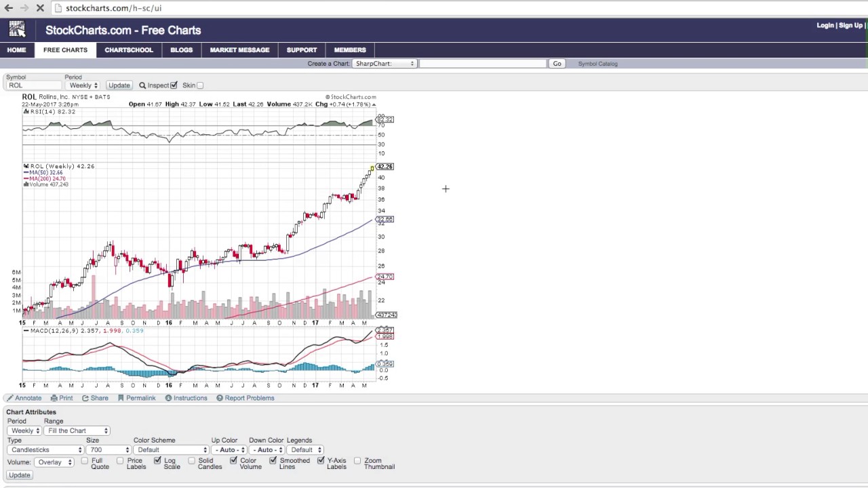
Task: Open MEMBERS tab
Action: 350,50
